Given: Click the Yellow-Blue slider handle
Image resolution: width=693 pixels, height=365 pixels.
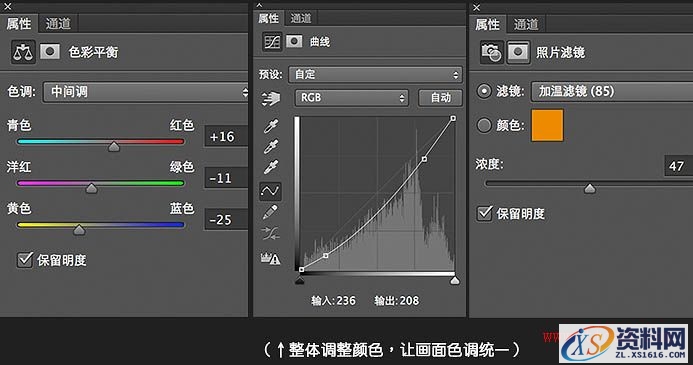Looking at the screenshot, I should tap(79, 229).
